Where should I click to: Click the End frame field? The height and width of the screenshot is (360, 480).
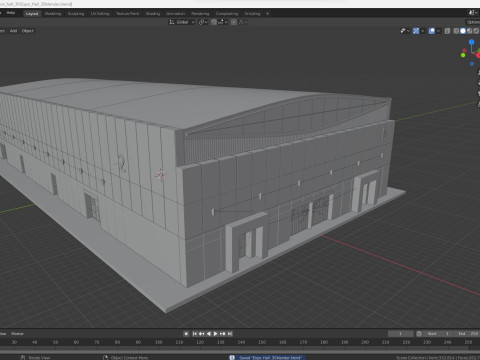468,334
